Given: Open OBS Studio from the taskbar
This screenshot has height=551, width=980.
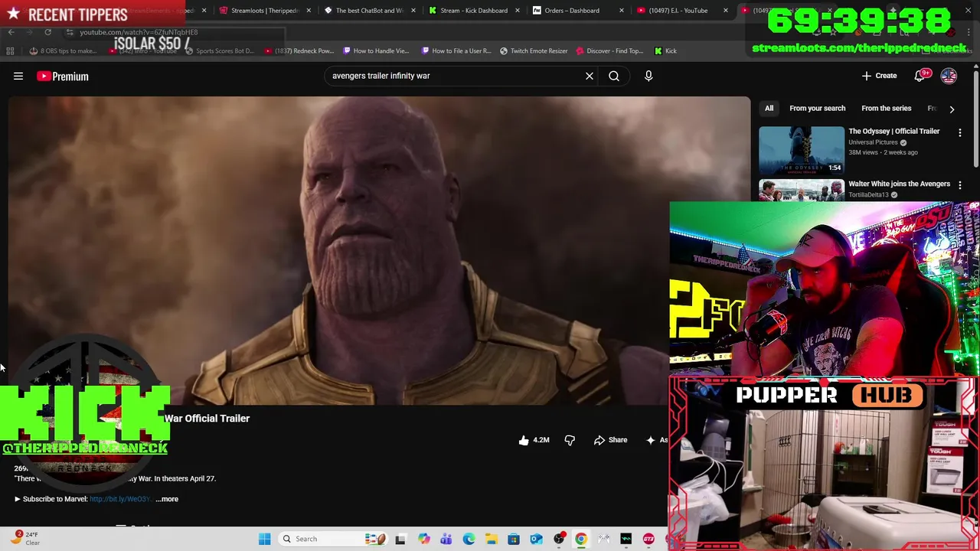Looking at the screenshot, I should [x=559, y=539].
